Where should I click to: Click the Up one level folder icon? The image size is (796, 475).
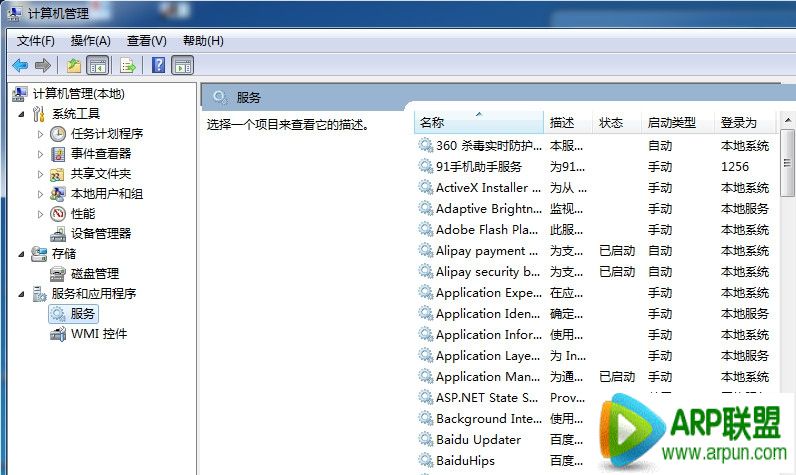[x=74, y=65]
